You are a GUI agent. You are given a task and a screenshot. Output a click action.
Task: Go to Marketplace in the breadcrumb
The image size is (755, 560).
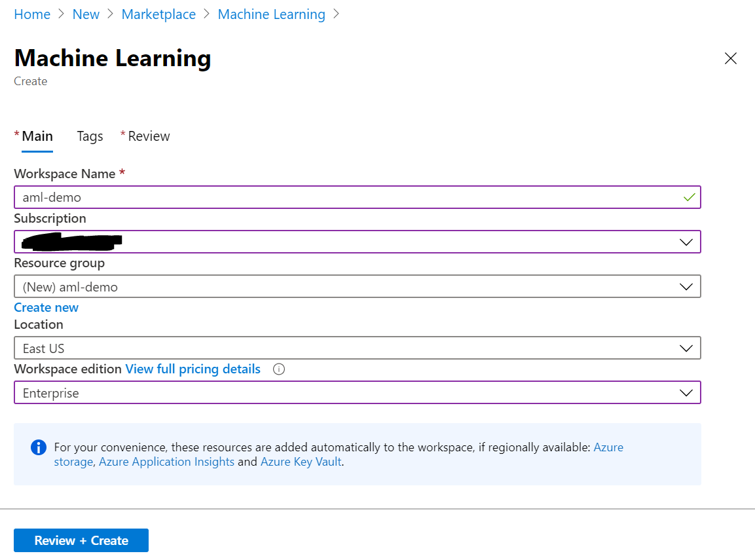pos(158,14)
